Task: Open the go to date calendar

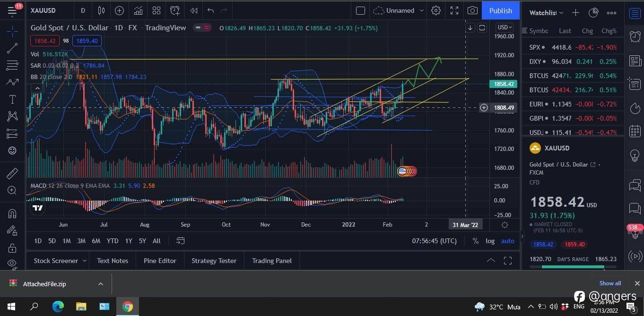Action: click(180, 241)
